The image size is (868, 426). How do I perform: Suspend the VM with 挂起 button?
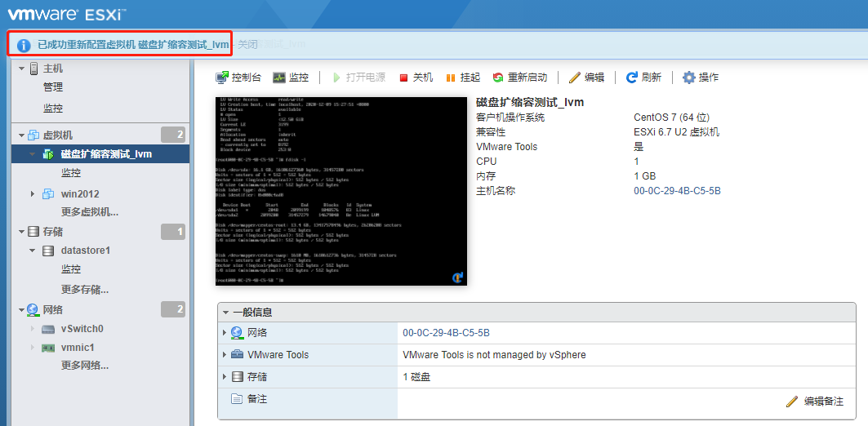463,78
